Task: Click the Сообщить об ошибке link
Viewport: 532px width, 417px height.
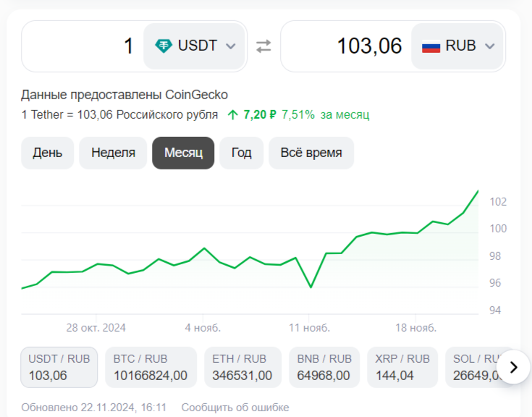Action: pyautogui.click(x=235, y=407)
